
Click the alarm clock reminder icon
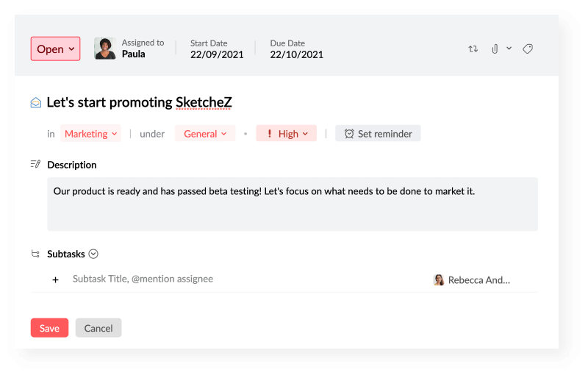tap(349, 134)
